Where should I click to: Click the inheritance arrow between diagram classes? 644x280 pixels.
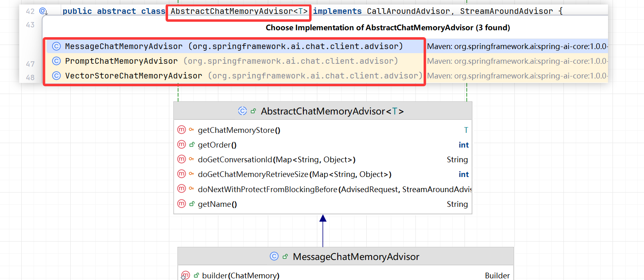coord(323,231)
